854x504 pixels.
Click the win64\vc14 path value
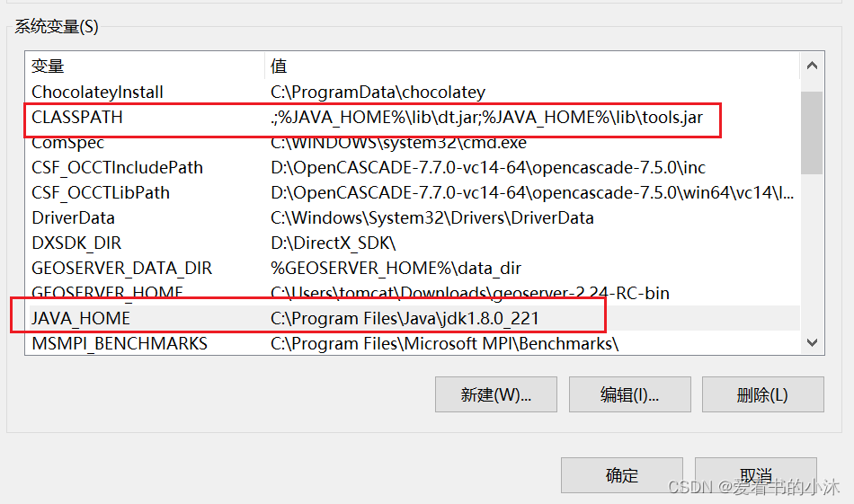tap(532, 192)
